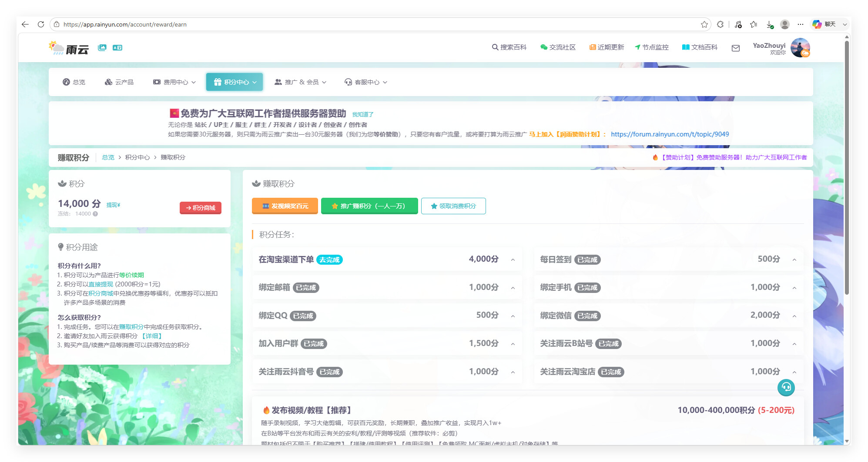Click the 雨云 logo
The width and height of the screenshot is (868, 462).
coord(69,48)
